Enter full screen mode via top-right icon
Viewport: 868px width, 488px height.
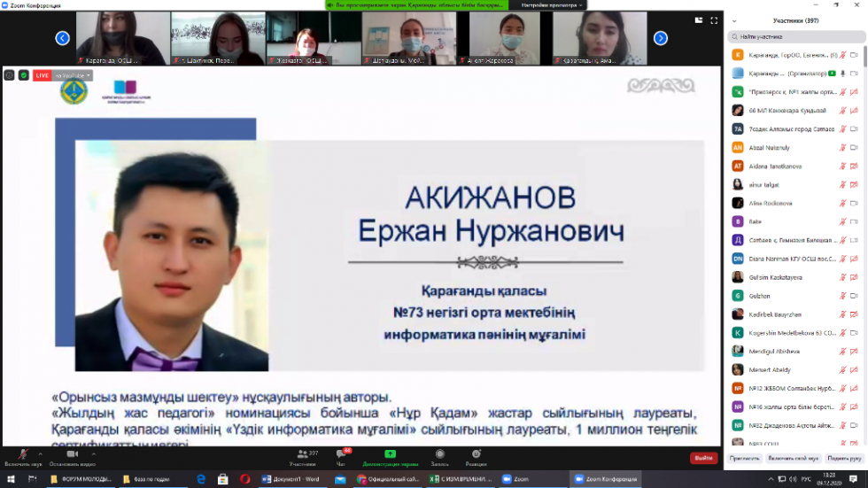point(715,19)
